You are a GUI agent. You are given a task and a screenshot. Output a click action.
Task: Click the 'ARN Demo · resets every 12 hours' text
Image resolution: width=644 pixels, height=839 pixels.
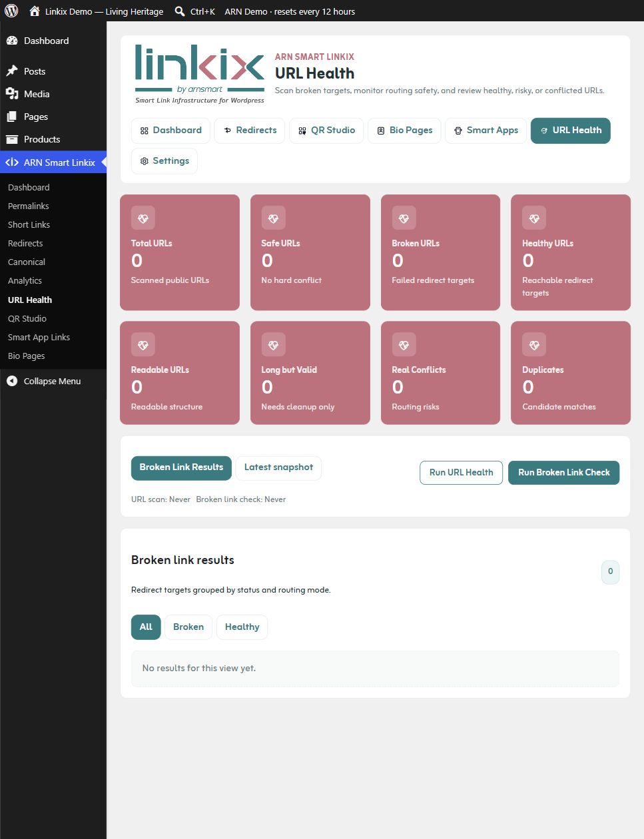tap(290, 11)
